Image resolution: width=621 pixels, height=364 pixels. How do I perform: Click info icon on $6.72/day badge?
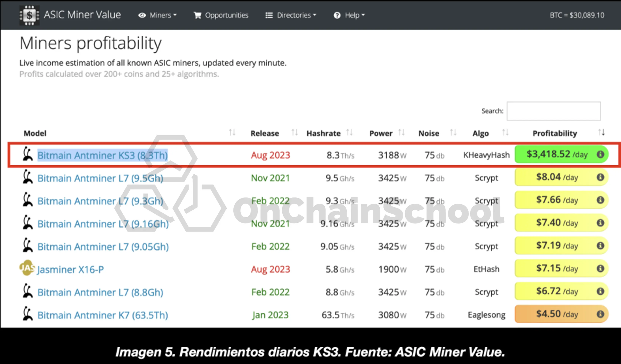(600, 291)
